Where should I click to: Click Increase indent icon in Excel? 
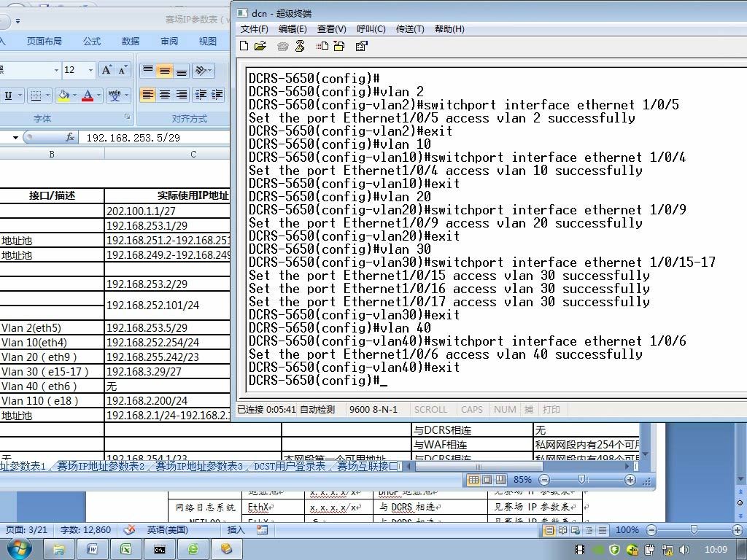coord(217,94)
